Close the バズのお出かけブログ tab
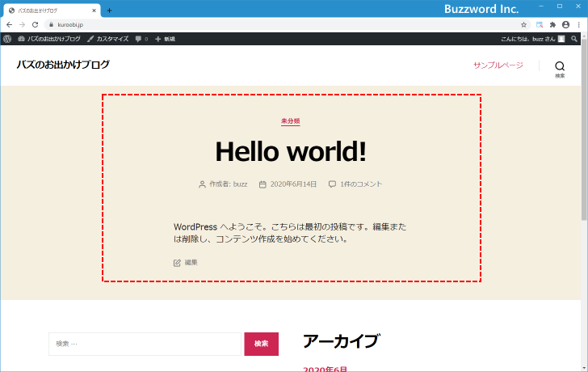Image resolution: width=588 pixels, height=372 pixels. pos(94,11)
